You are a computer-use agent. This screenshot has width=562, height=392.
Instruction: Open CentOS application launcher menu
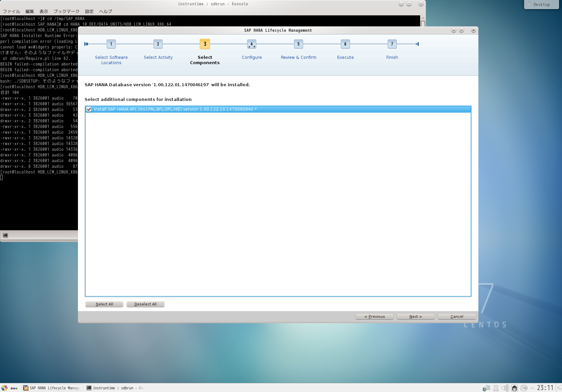(x=4, y=388)
